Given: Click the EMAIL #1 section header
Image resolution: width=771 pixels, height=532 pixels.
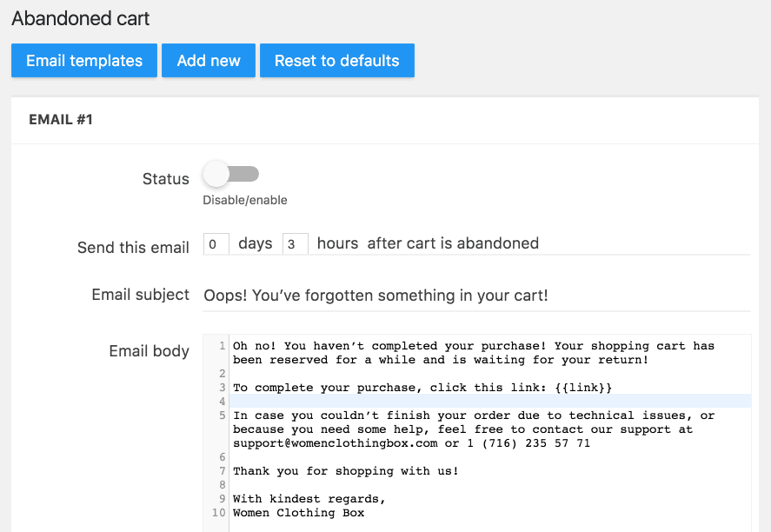Looking at the screenshot, I should [61, 119].
